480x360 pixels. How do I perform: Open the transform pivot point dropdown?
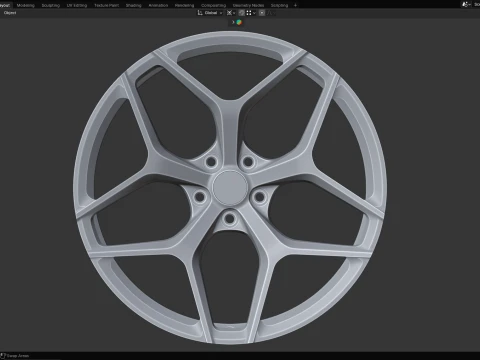[231, 13]
